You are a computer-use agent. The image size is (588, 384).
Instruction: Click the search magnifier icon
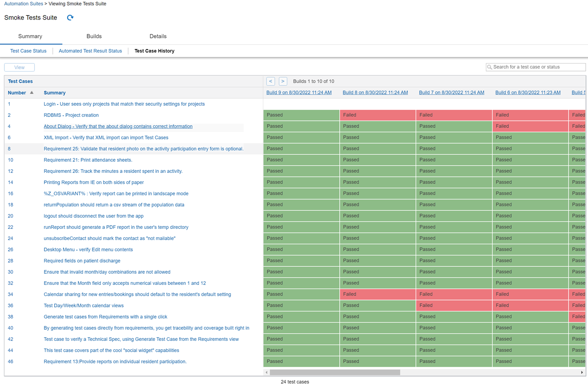490,67
